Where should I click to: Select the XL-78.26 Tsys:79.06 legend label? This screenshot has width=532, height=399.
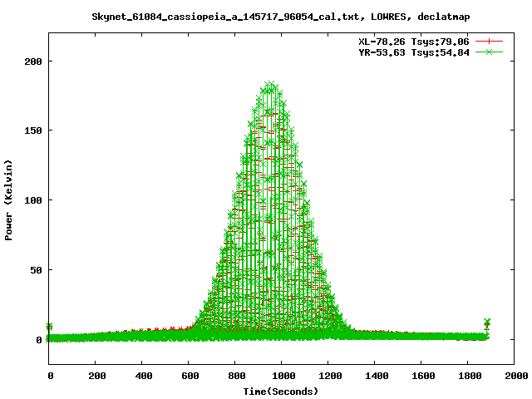coord(413,41)
